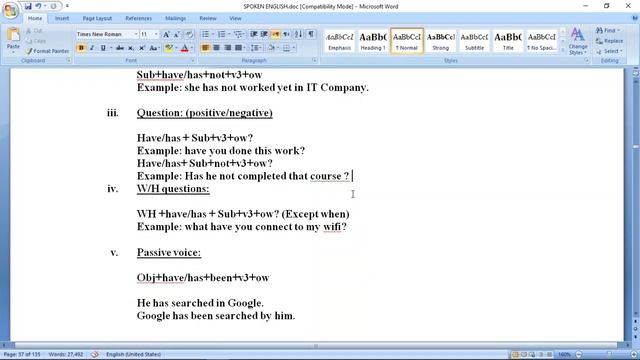
Task: Apply the Strong style
Action: point(440,41)
